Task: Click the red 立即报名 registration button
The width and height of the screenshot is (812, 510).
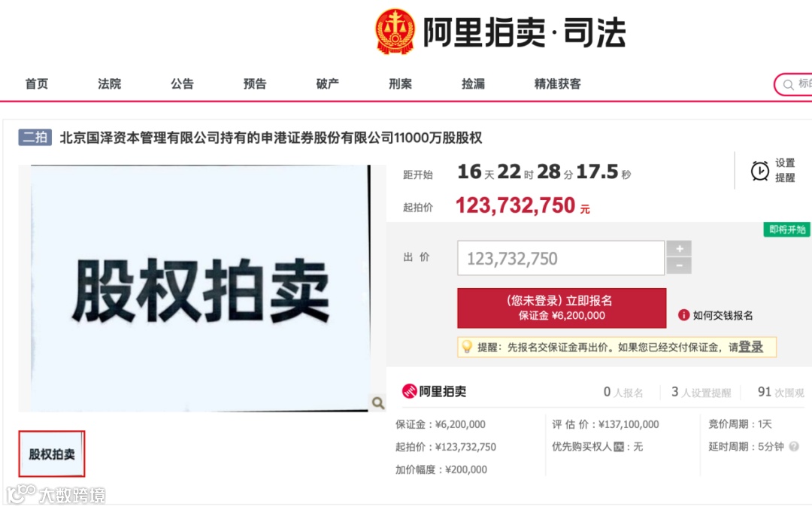Action: click(562, 308)
